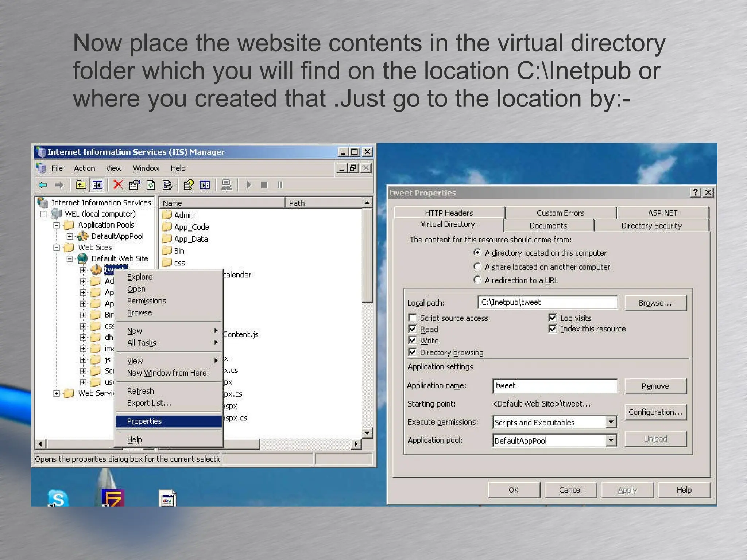Open the Skype desktop icon
The height and width of the screenshot is (560, 747).
(x=58, y=498)
